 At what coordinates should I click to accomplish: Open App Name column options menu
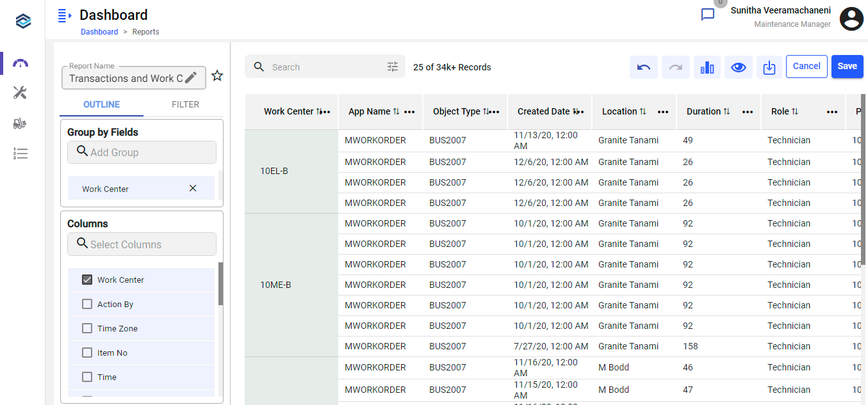409,112
